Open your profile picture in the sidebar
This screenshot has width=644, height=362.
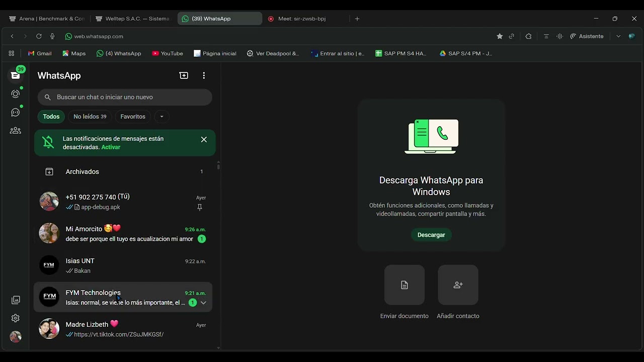click(16, 337)
